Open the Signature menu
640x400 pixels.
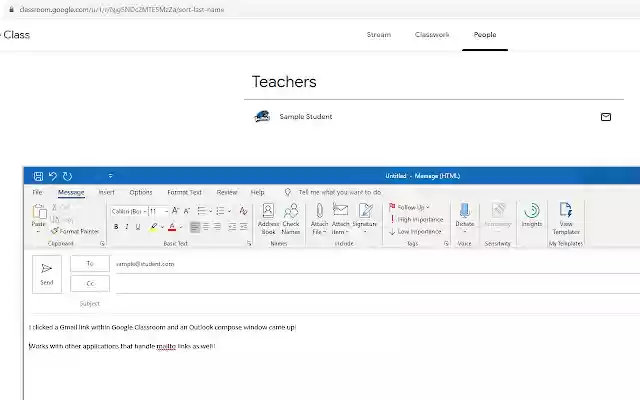(364, 219)
